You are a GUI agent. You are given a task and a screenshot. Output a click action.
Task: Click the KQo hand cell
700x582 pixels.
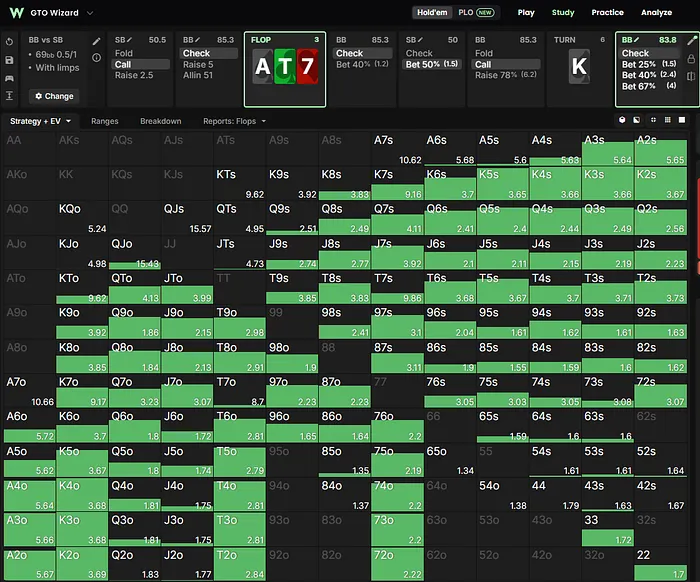coord(83,218)
